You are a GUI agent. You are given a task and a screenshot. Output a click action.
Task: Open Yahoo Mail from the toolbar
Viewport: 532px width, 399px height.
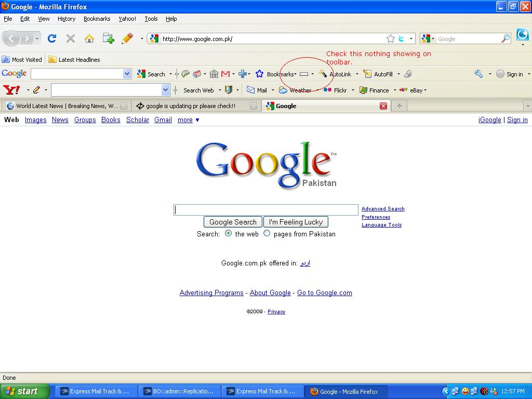257,90
